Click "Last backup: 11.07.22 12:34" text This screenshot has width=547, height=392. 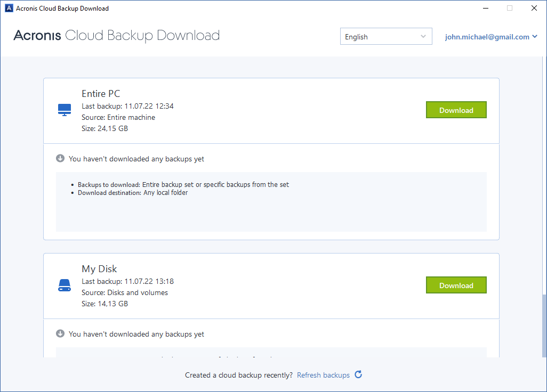click(127, 107)
